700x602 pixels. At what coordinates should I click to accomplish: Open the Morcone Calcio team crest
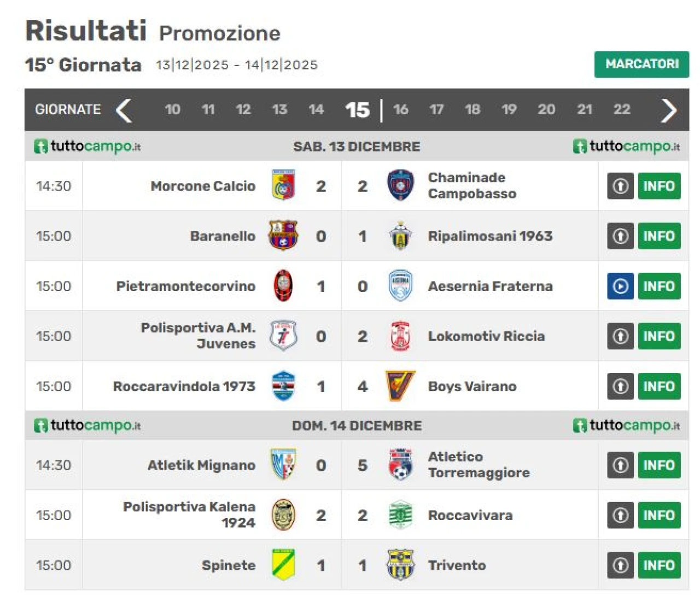(x=283, y=185)
